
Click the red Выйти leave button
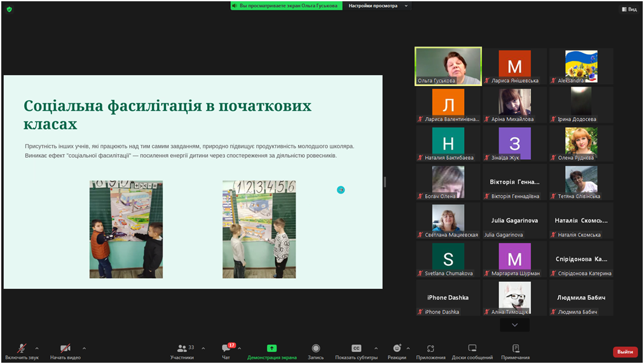[x=625, y=352]
